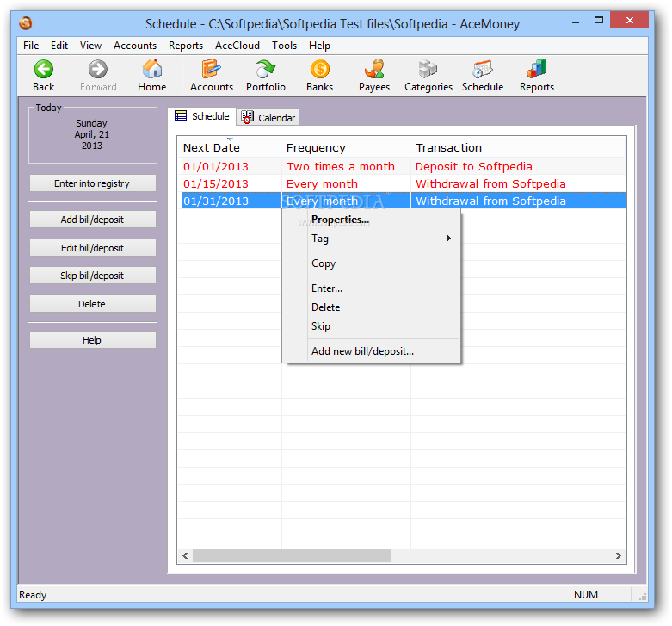
Task: Go back with the green Back arrow
Action: pos(44,69)
